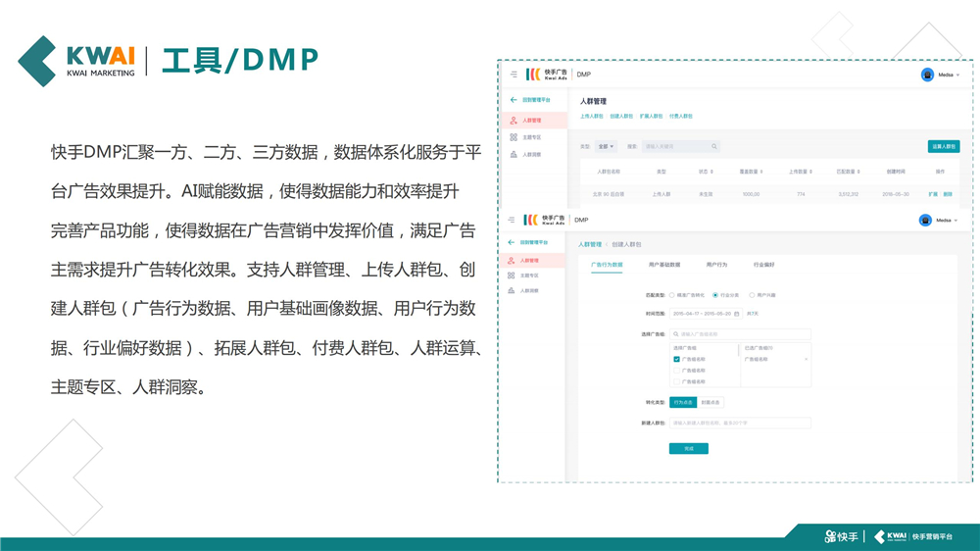Viewport: 980px width, 551px height.
Task: Click hamburger menu icon in lower 创建人群包 screenshot
Action: click(512, 220)
